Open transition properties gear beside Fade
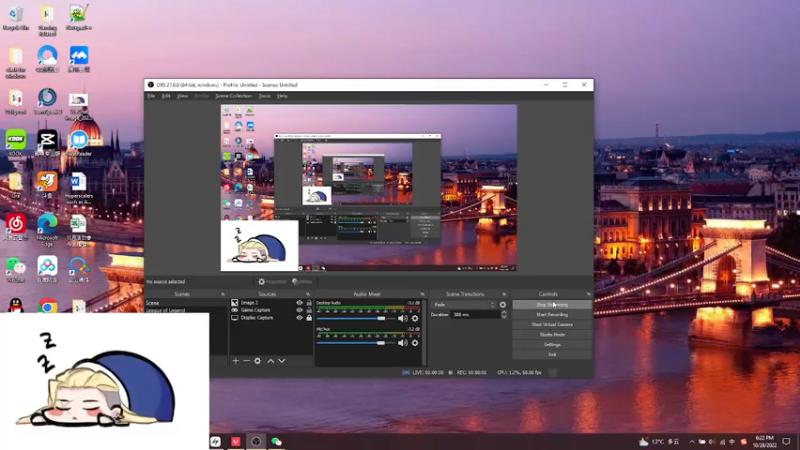This screenshot has width=800, height=450. tap(503, 304)
